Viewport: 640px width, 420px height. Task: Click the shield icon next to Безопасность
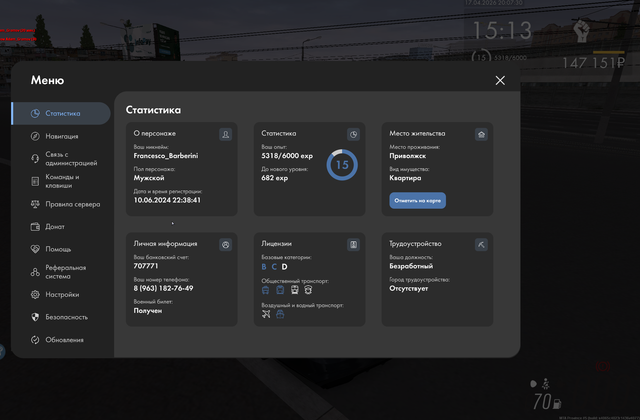pos(35,317)
